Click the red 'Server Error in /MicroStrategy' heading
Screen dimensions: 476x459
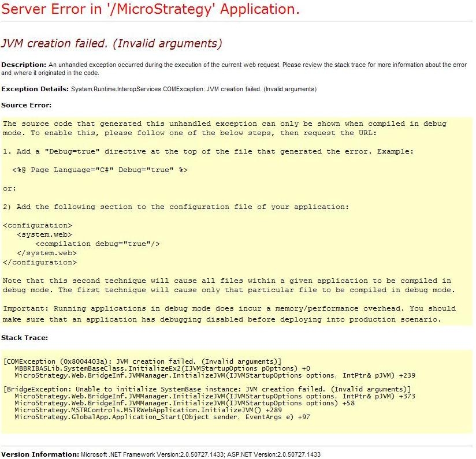point(150,10)
